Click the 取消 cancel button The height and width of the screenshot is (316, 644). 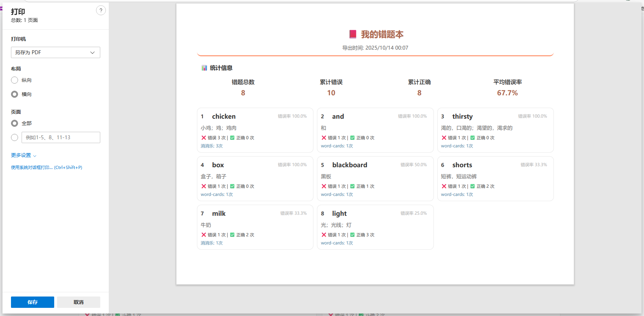[79, 302]
